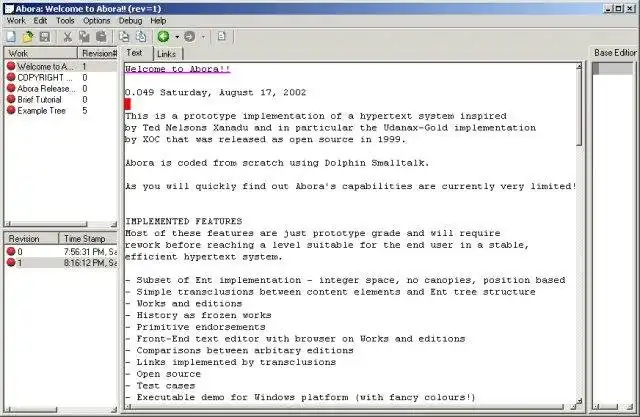Sort by the Work column header
The height and width of the screenshot is (417, 640).
(40, 53)
